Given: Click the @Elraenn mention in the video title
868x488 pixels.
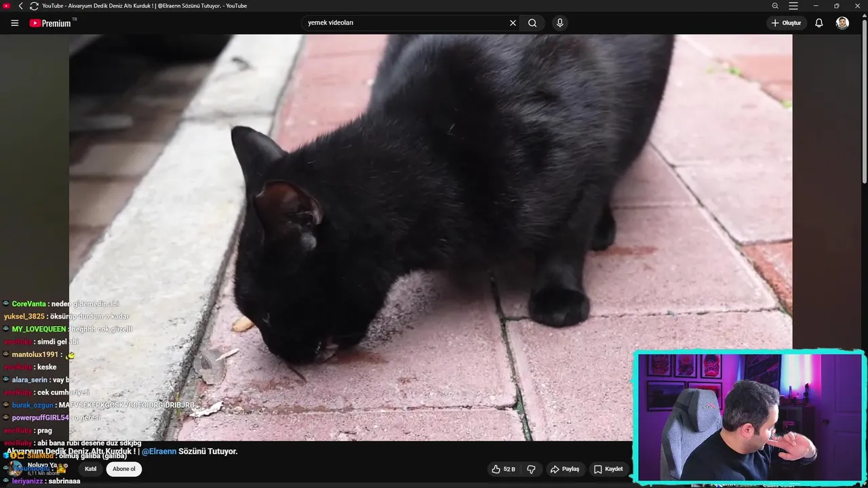Looking at the screenshot, I should click(x=159, y=451).
